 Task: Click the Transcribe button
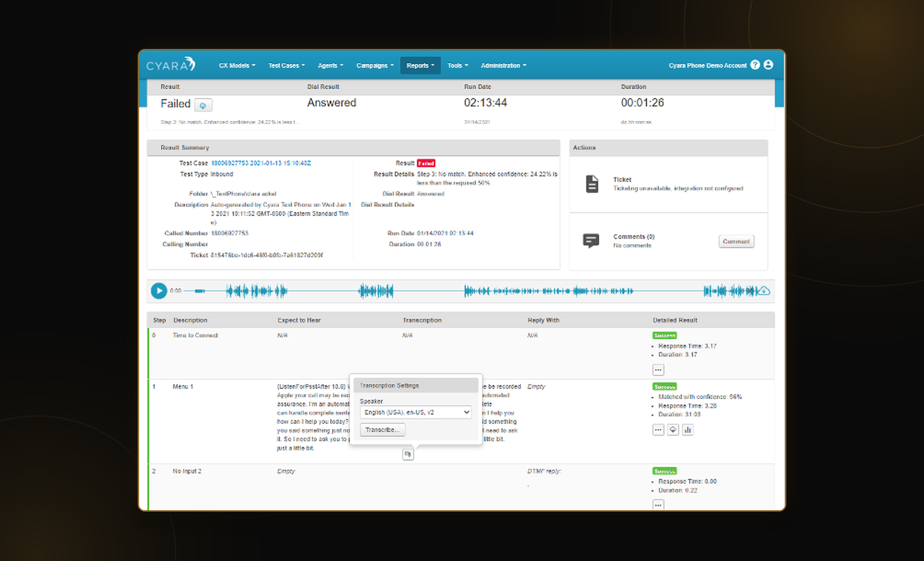pos(383,430)
